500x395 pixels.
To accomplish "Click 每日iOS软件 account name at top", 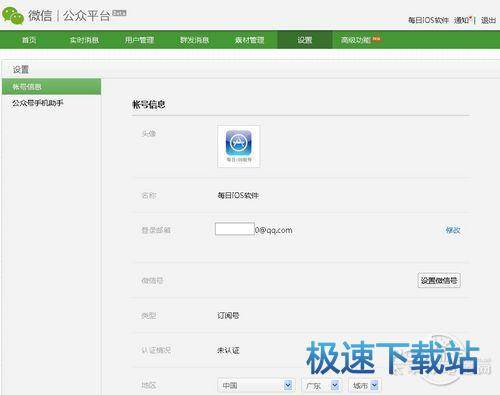I will (428, 20).
